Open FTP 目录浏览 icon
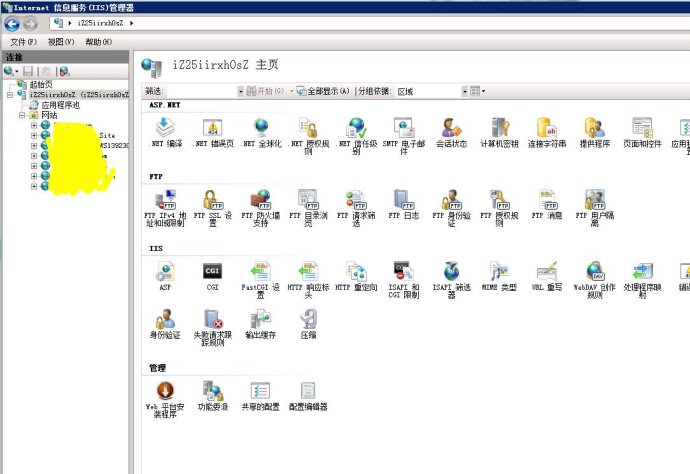Viewport: 690px width, 474px height. pos(308,199)
